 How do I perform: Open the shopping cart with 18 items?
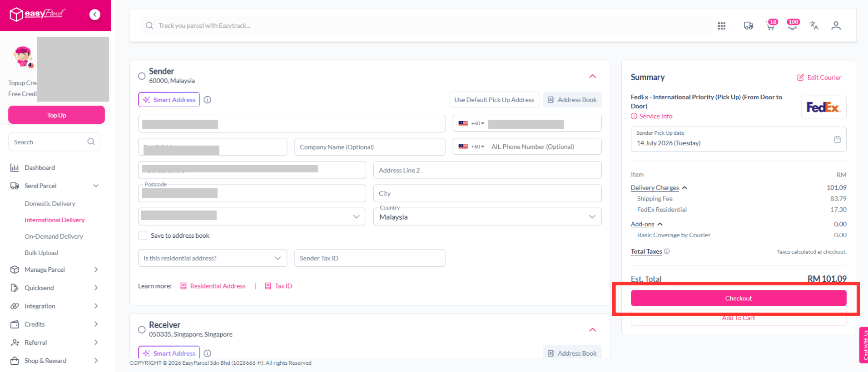click(771, 25)
